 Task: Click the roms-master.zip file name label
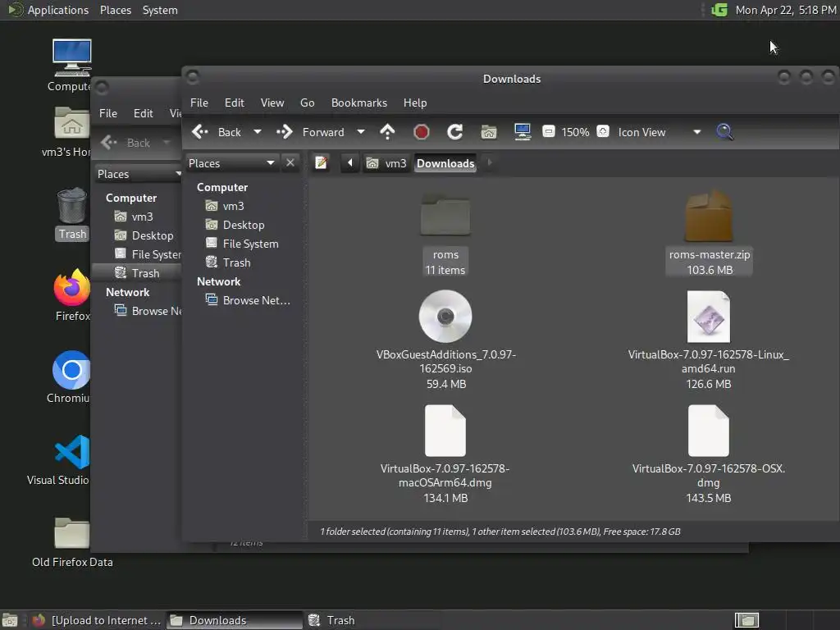tap(710, 254)
